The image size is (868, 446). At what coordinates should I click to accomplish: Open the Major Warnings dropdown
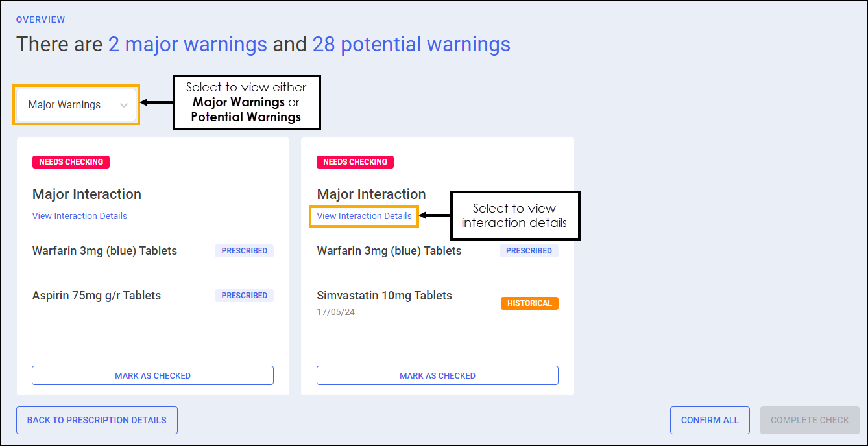click(x=76, y=105)
